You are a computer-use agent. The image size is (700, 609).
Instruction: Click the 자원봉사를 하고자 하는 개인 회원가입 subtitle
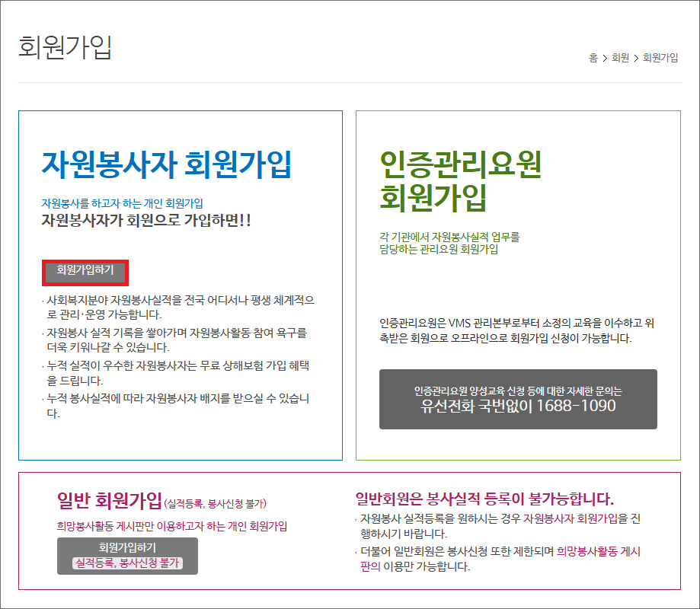[122, 203]
